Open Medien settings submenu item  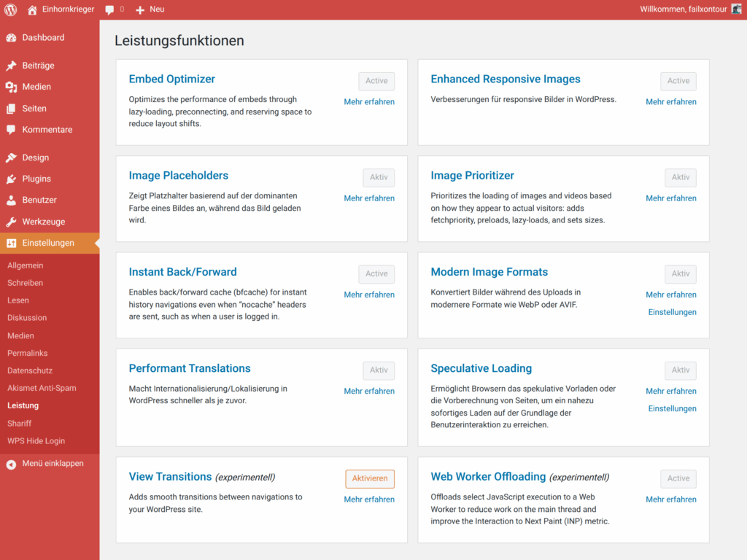[x=20, y=335]
